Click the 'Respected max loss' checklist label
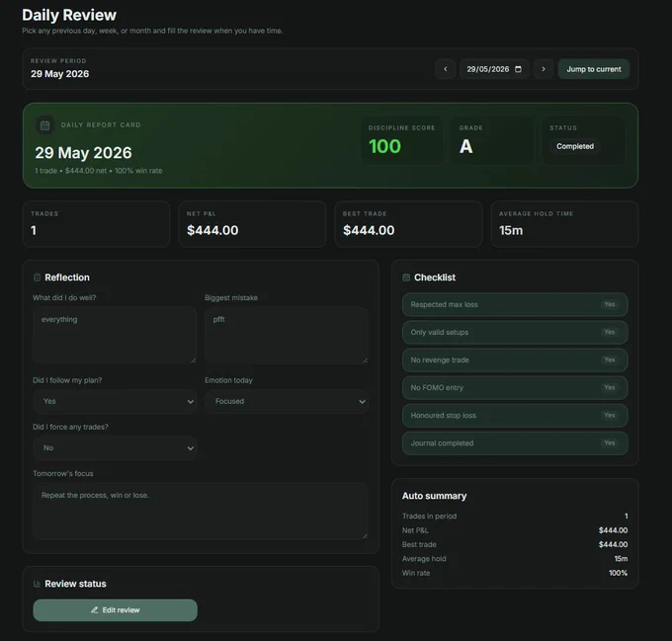The width and height of the screenshot is (672, 641). [x=444, y=304]
